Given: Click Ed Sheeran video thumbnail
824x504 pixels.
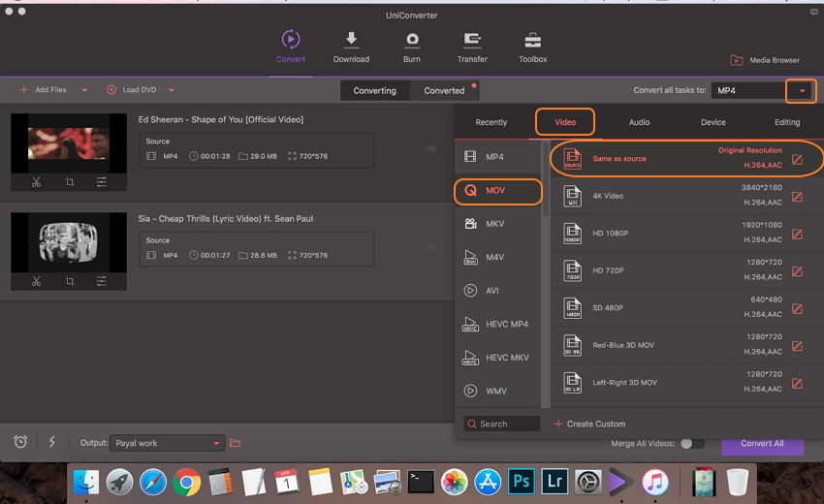Looking at the screenshot, I should tap(69, 142).
